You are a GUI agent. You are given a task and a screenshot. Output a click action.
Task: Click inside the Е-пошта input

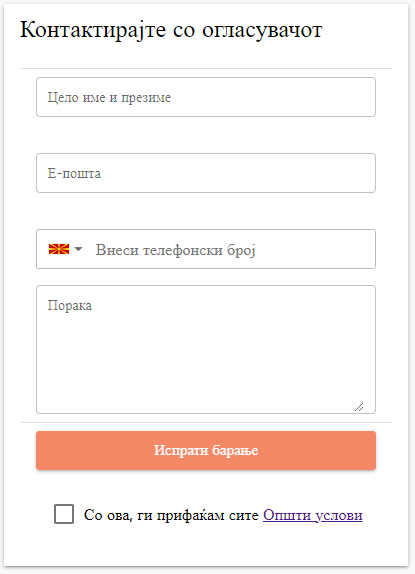[206, 173]
